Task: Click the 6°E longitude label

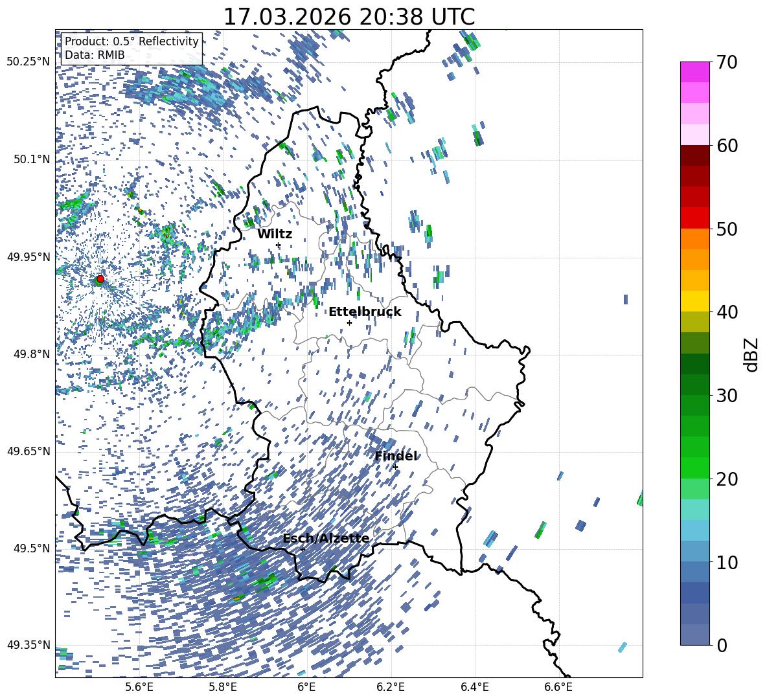Action: pos(306,688)
